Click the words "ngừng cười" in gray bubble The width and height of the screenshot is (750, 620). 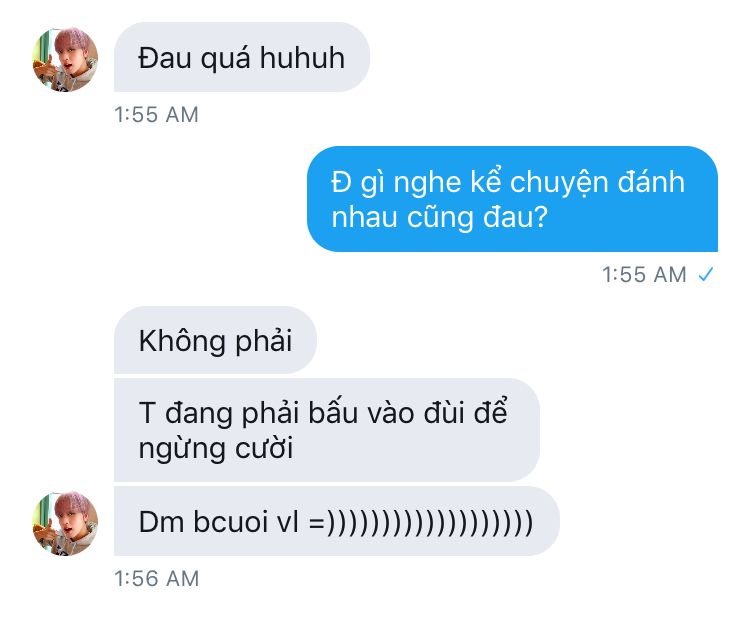click(x=216, y=450)
